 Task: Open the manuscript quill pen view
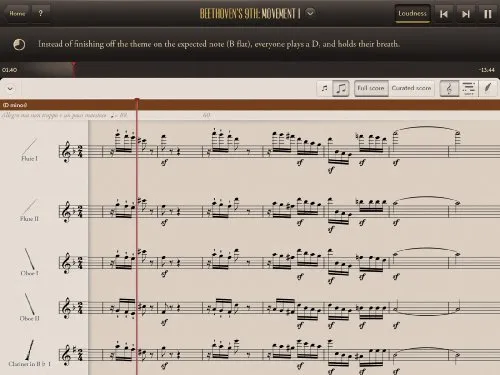(x=488, y=89)
